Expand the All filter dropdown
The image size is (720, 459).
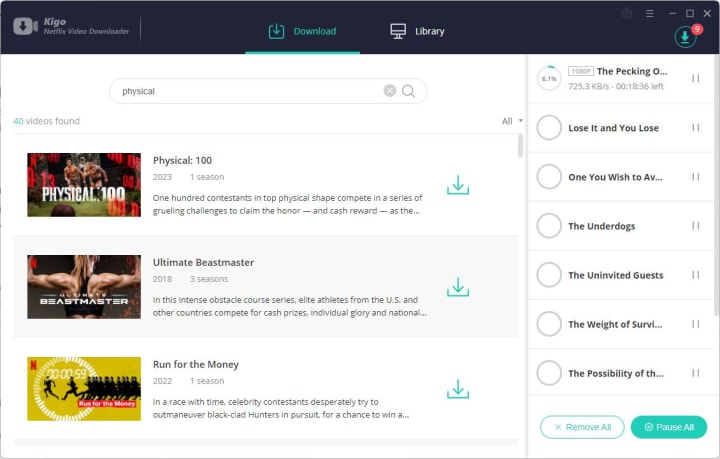[x=512, y=121]
